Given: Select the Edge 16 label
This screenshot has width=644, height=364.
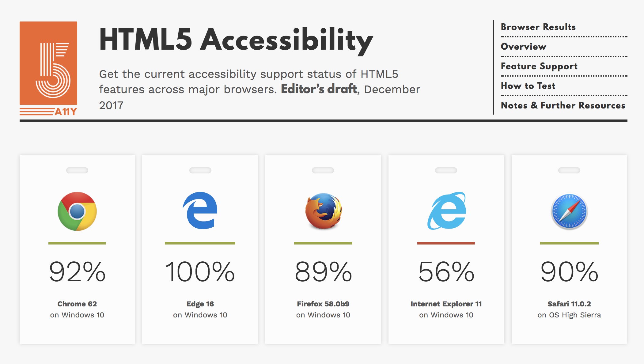Looking at the screenshot, I should click(200, 304).
